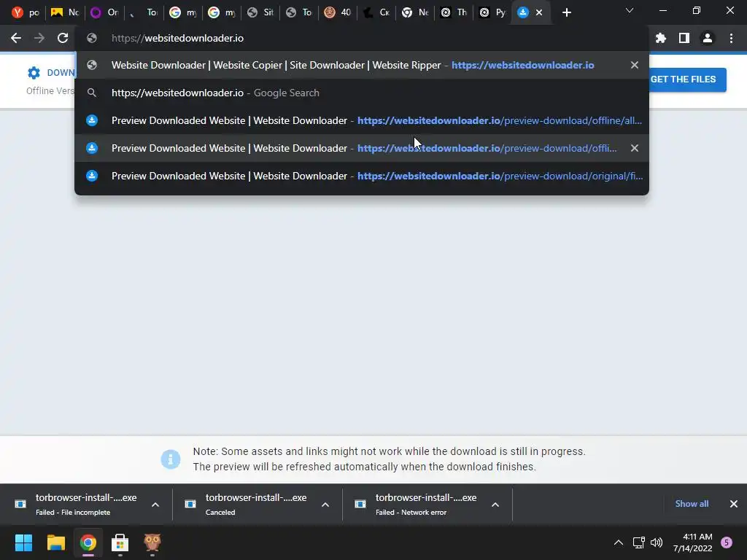747x560 pixels.
Task: Open the Windows Start menu
Action: click(x=23, y=542)
